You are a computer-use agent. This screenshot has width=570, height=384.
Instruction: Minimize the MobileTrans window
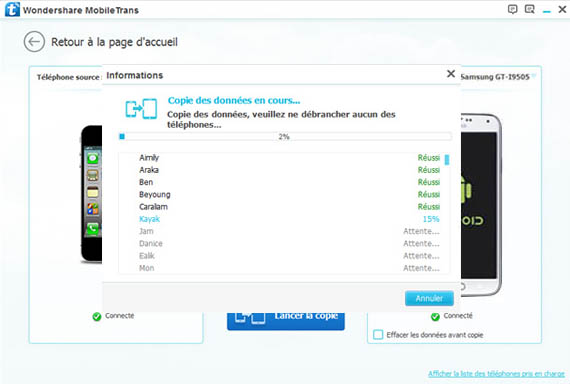546,11
